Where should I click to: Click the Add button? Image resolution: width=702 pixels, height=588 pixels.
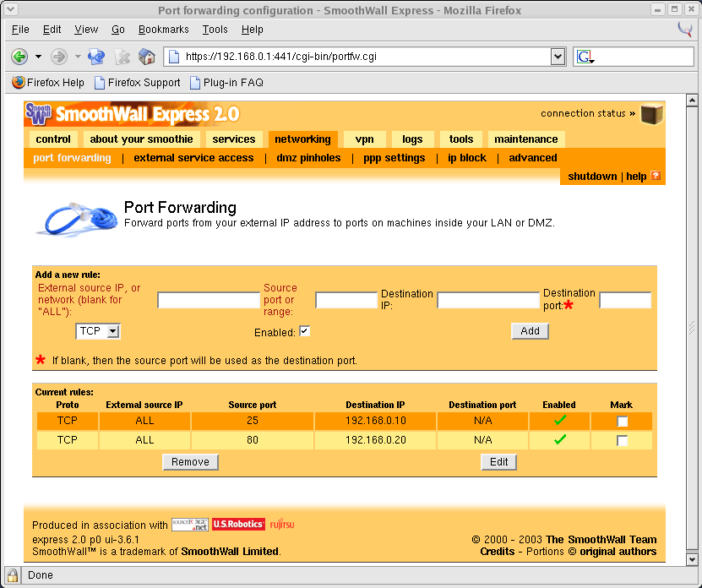point(530,331)
